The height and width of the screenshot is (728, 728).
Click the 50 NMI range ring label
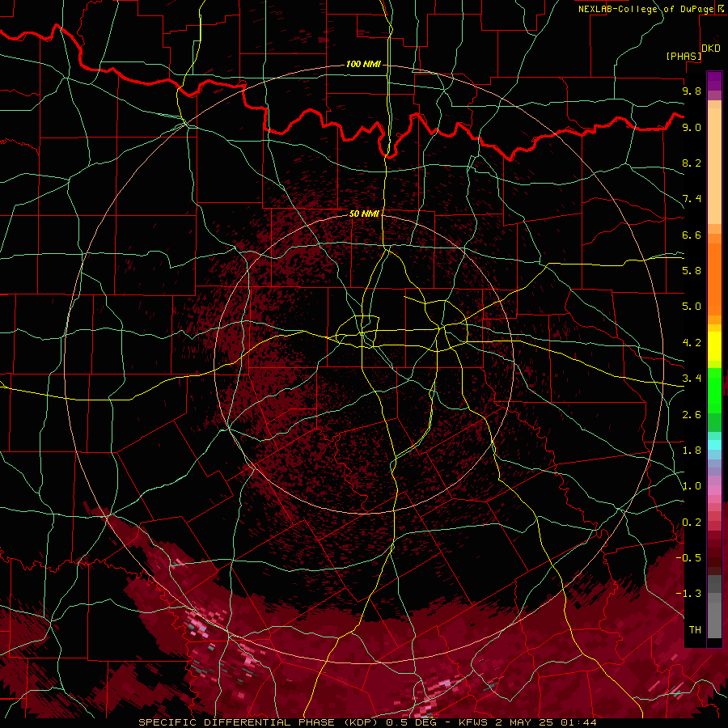pos(364,214)
